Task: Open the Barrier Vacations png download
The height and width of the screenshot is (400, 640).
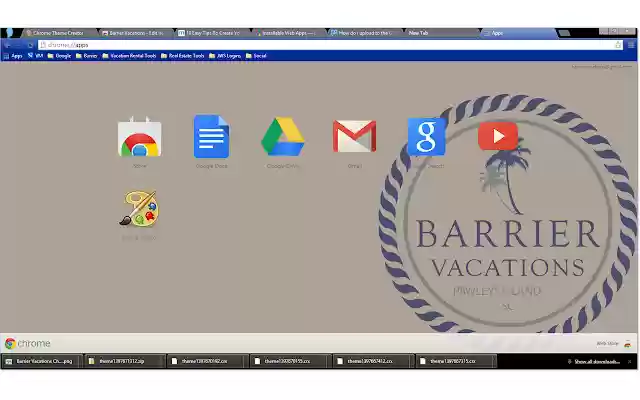Action: 41,361
